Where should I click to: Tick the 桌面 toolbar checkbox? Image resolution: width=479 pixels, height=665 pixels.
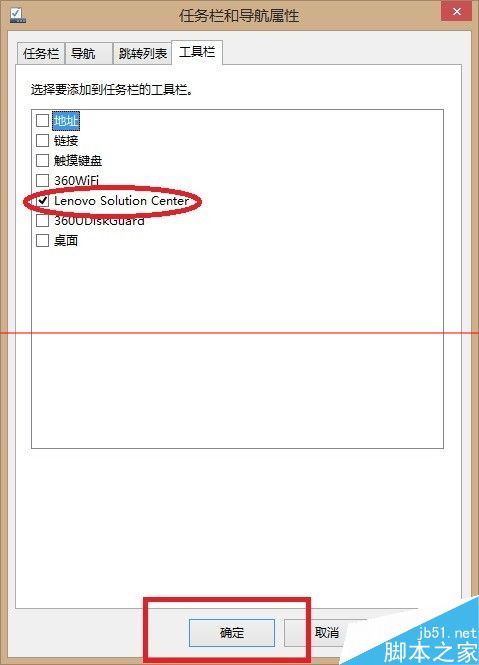(x=42, y=241)
